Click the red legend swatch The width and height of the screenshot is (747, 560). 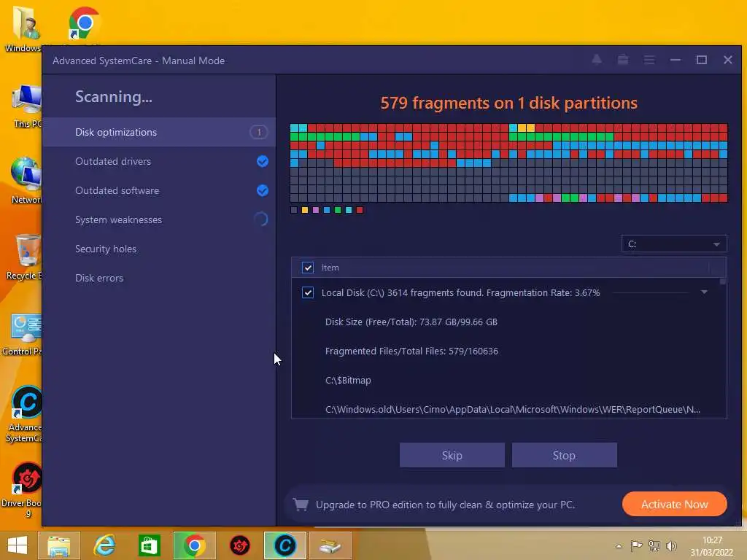click(x=360, y=210)
